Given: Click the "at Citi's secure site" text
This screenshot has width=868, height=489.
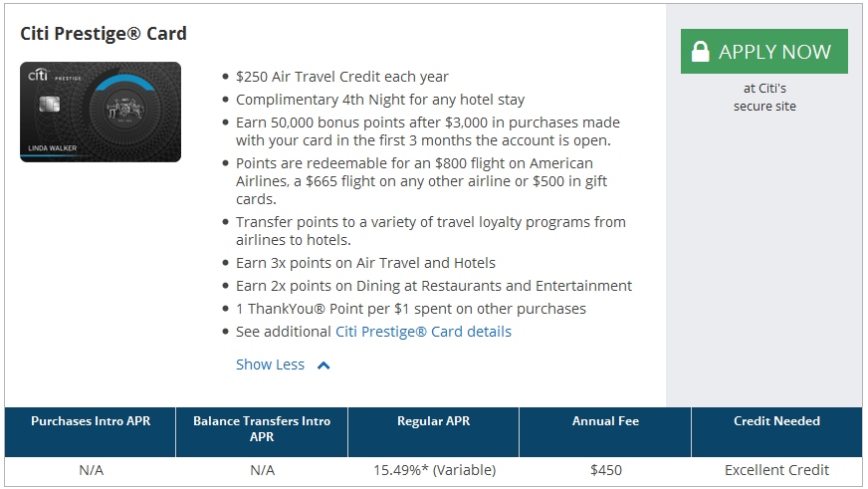Looking at the screenshot, I should (x=764, y=97).
